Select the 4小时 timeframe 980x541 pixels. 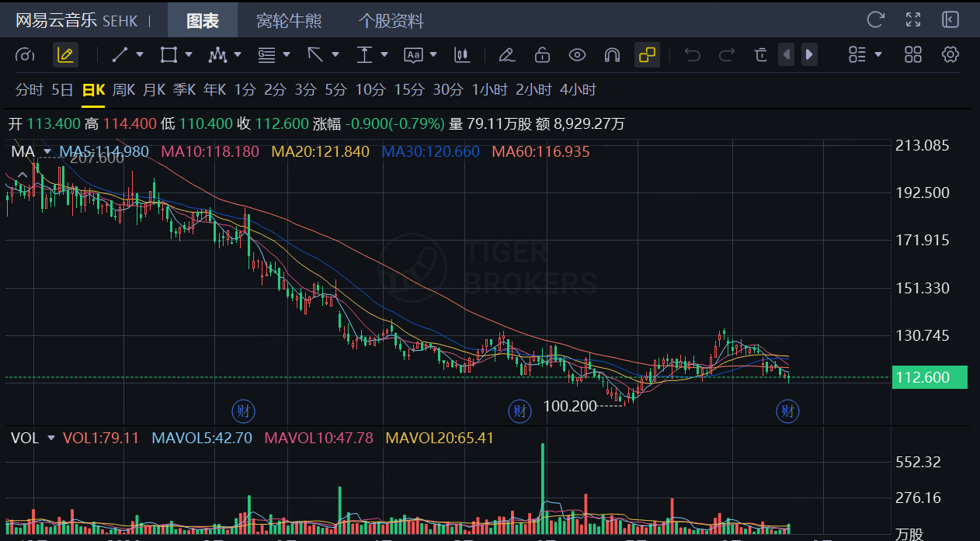578,90
